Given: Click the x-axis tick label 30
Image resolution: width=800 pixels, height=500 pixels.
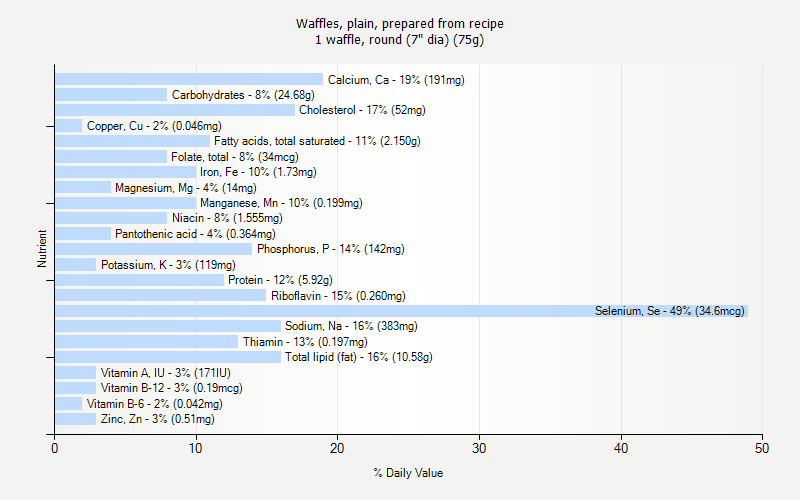Looking at the screenshot, I should click(x=479, y=448).
